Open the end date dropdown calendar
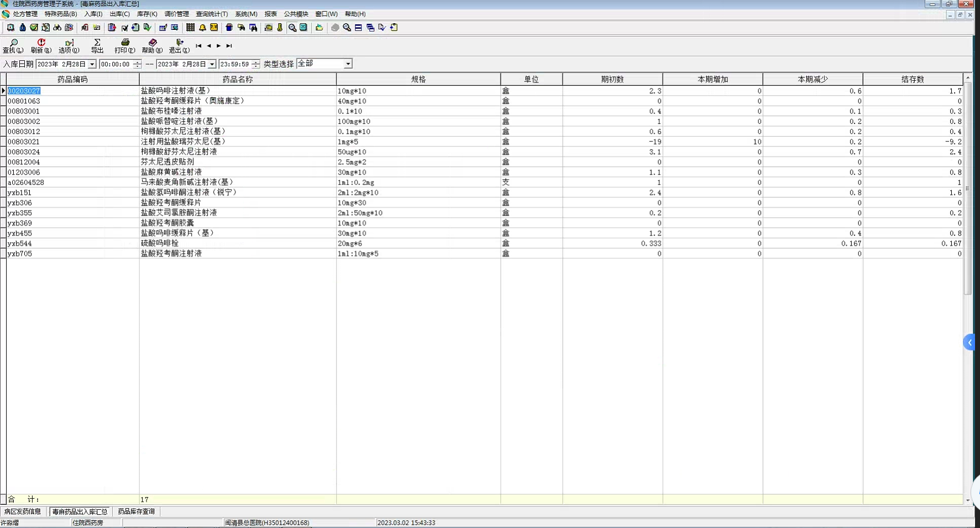980x528 pixels. click(212, 64)
